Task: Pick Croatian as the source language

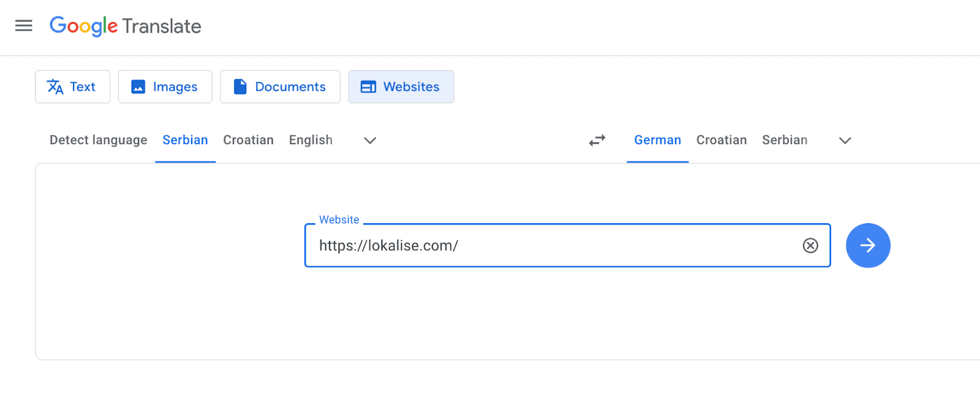Action: click(248, 140)
